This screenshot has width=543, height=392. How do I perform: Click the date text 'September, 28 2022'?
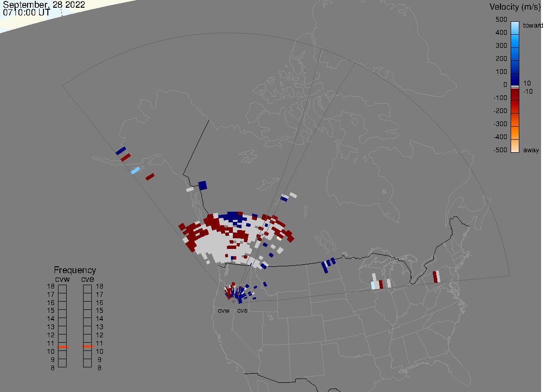[x=44, y=4]
